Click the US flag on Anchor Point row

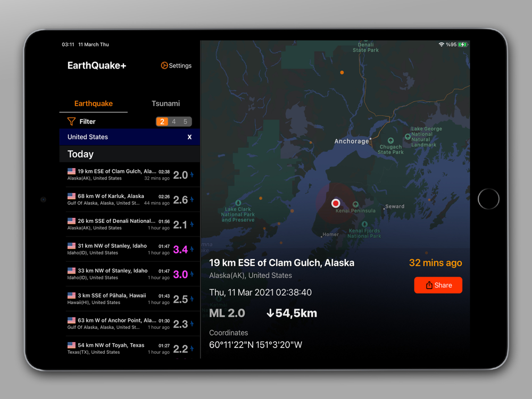[x=71, y=320]
